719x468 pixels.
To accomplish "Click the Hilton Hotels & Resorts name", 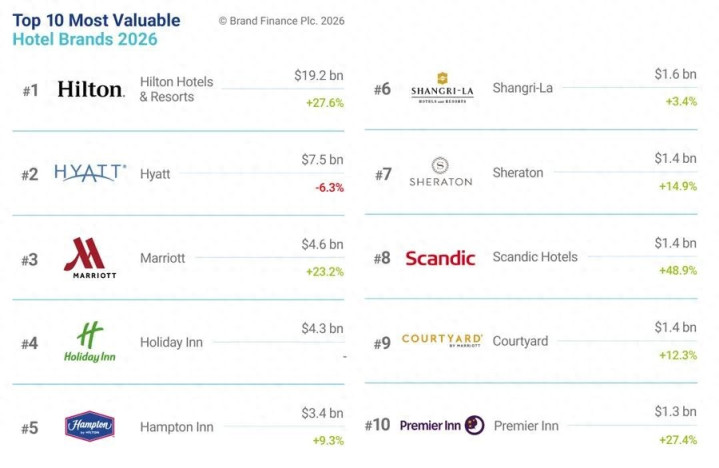I will 177,89.
